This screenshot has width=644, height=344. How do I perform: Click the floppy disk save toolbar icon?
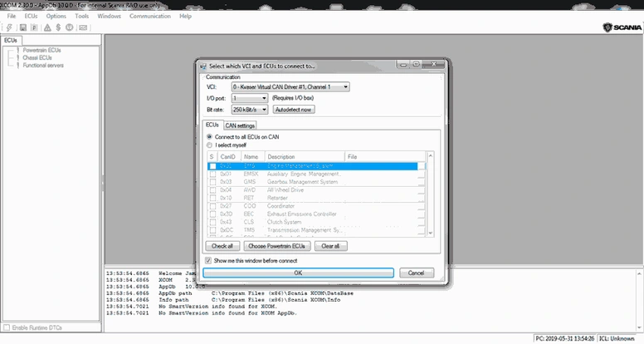coord(23,27)
